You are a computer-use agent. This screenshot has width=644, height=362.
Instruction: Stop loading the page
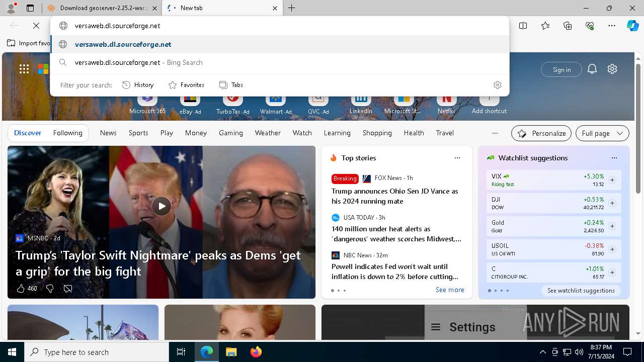[x=36, y=26]
